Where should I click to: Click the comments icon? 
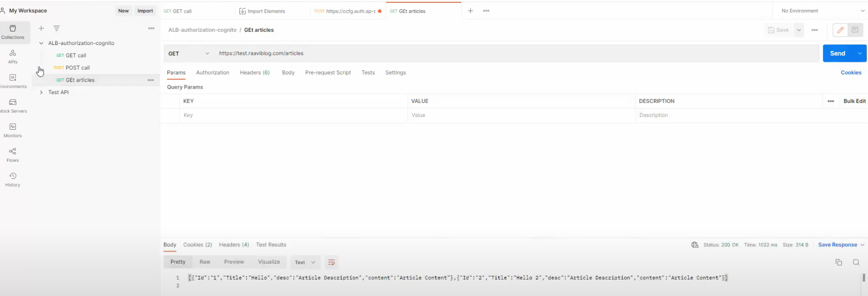point(855,30)
